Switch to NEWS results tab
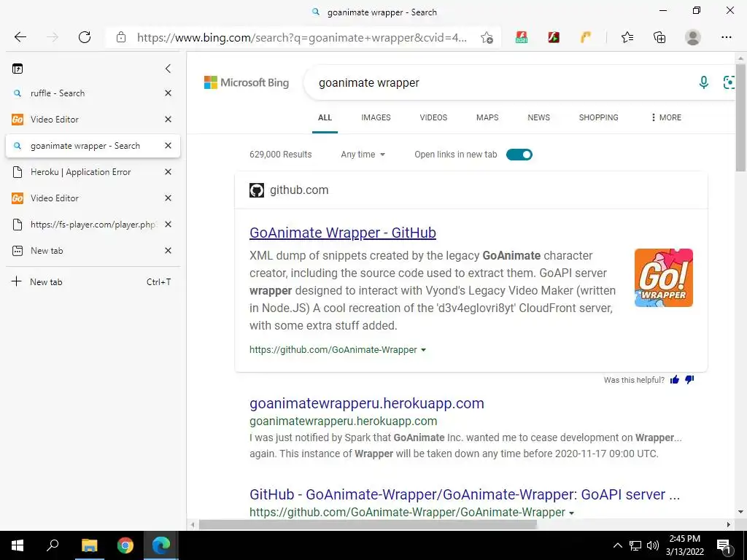This screenshot has height=560, width=747. pyautogui.click(x=539, y=117)
